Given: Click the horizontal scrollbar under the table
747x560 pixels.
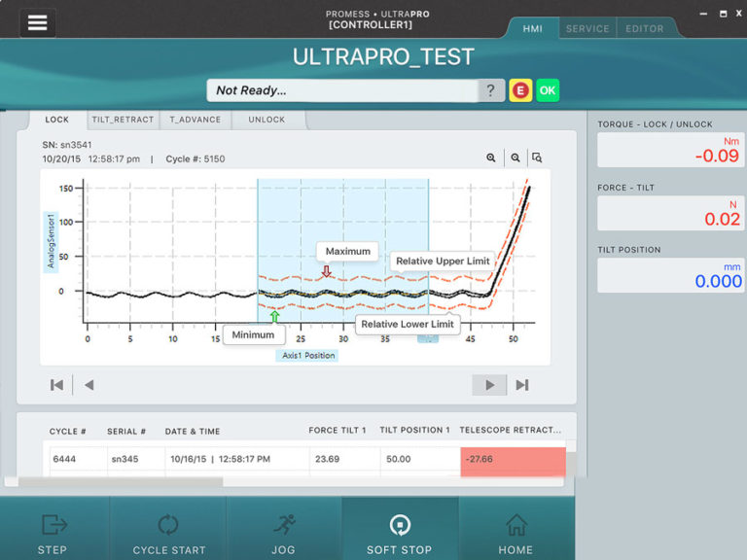Looking at the screenshot, I should [117, 481].
